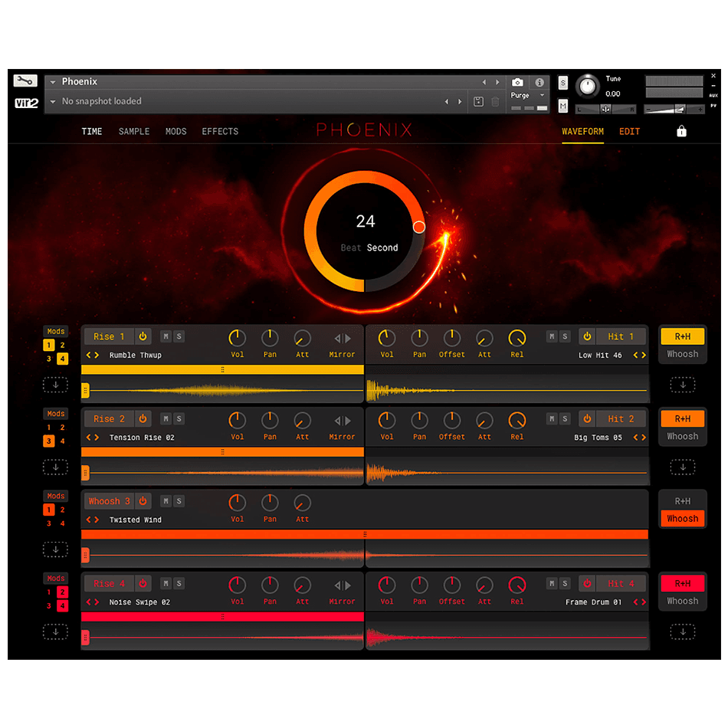Image resolution: width=728 pixels, height=728 pixels.
Task: Toggle Hit 4 power icon
Action: click(587, 584)
